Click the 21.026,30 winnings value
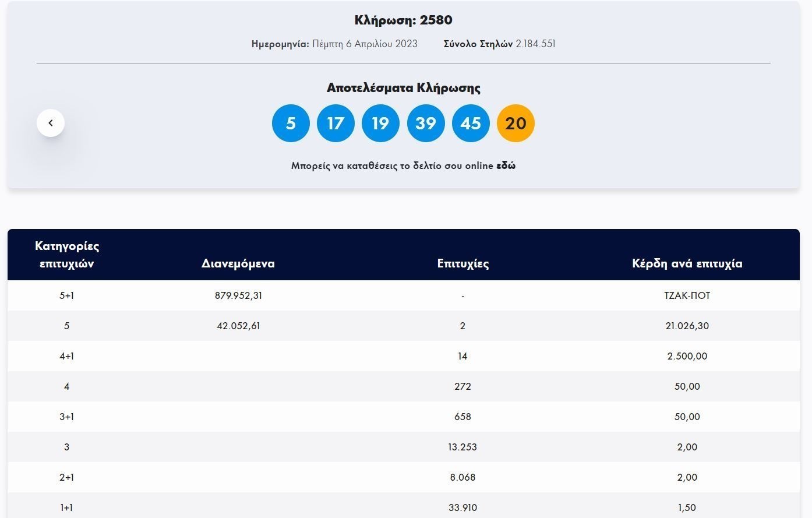812x518 pixels. pyautogui.click(x=687, y=326)
